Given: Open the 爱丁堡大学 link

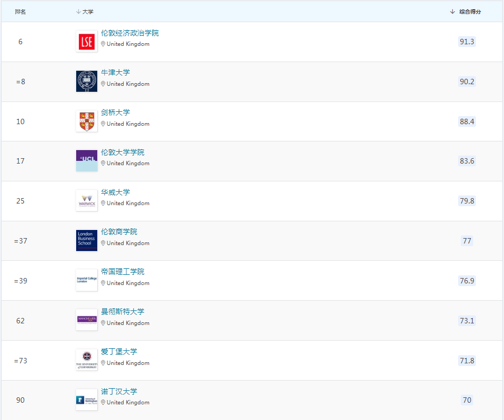Looking at the screenshot, I should tap(119, 351).
